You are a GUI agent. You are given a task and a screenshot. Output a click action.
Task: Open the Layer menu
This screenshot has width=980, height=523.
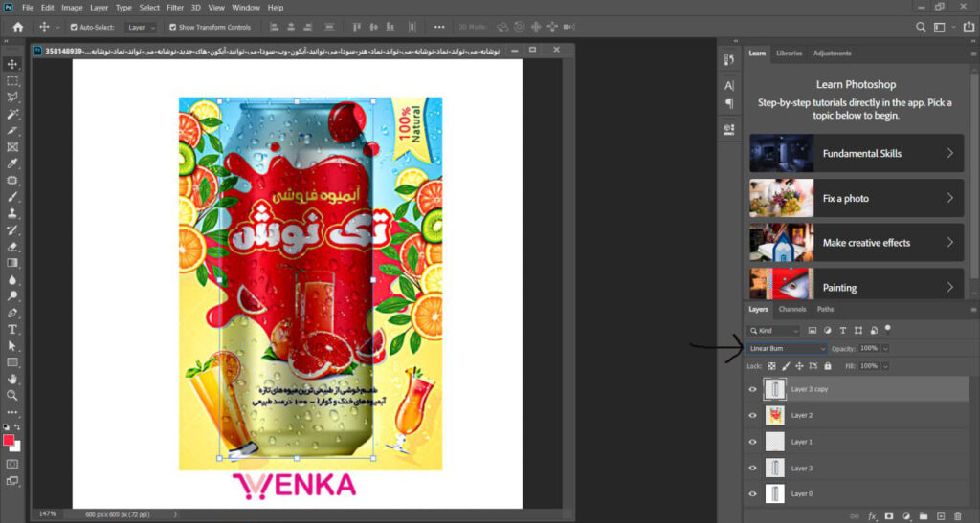click(x=99, y=8)
